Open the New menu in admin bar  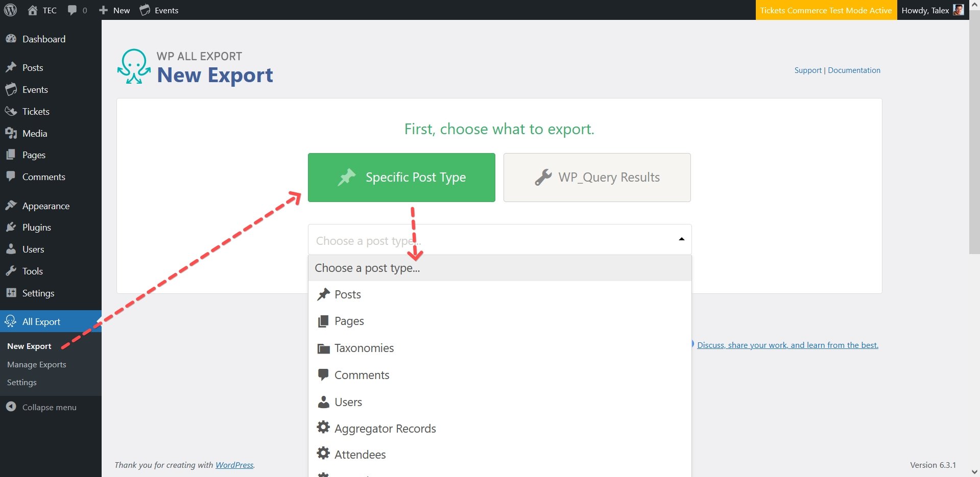[x=114, y=10]
